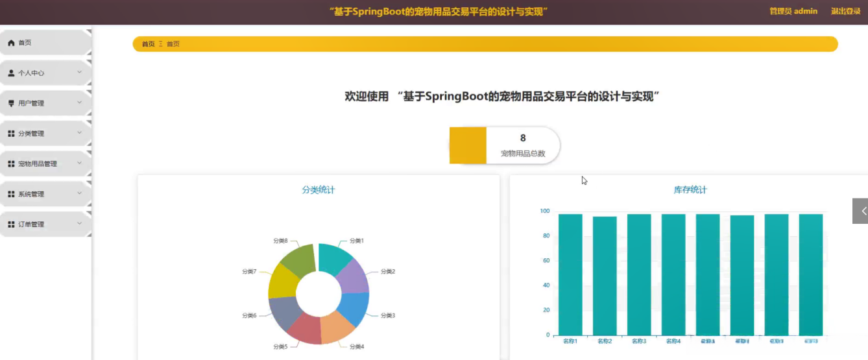Select the purple 分类2 pie slice
Screen dimensions: 868x360
click(x=354, y=276)
